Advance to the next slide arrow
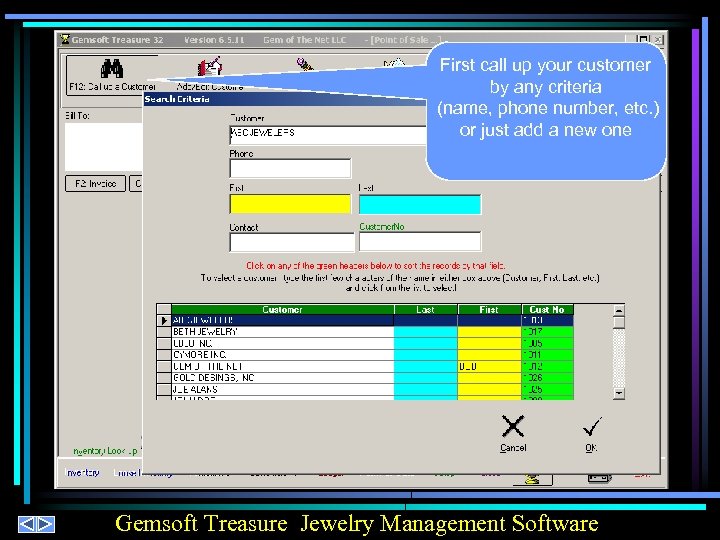Viewport: 720px width, 540px height. click(x=46, y=524)
